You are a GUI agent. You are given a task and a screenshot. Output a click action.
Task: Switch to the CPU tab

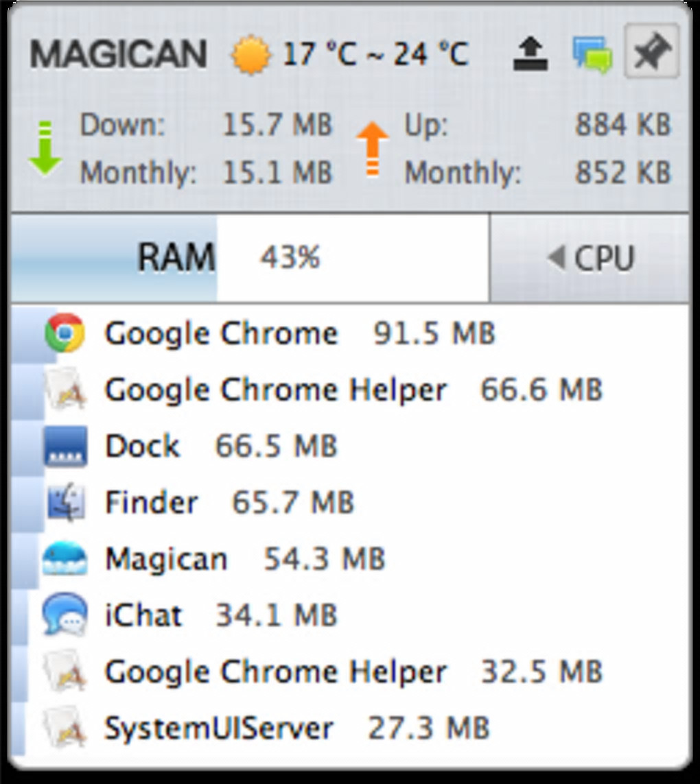coord(590,259)
